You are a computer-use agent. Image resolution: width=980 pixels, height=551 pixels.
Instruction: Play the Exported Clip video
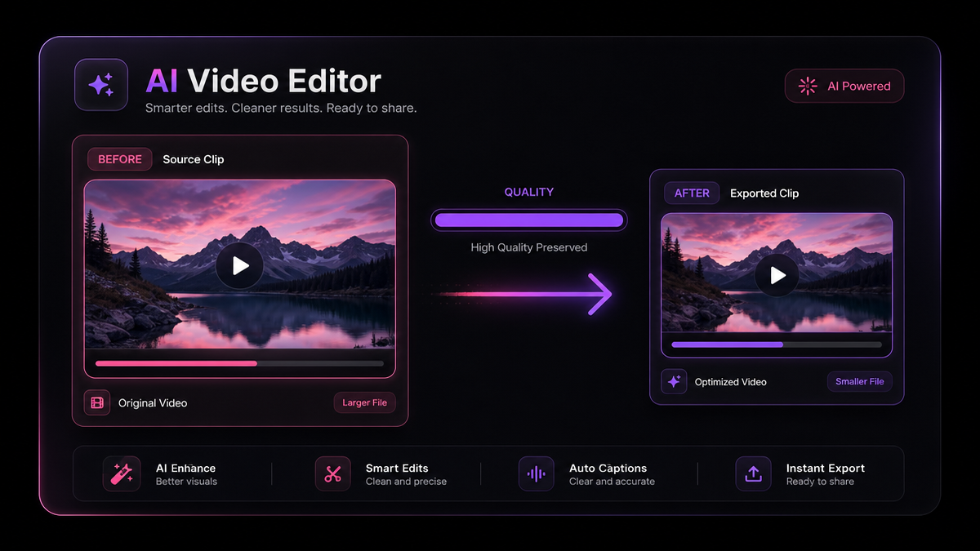point(777,275)
